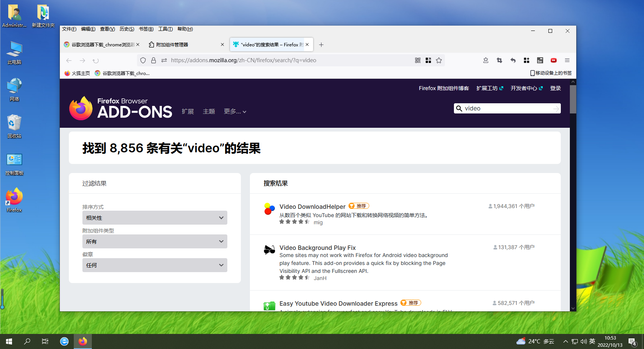Click the Selenium IDE toolbar icon
Image resolution: width=644 pixels, height=349 pixels.
540,60
